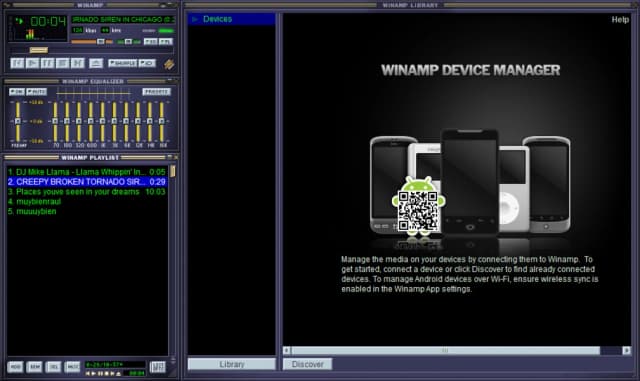Click the playlist mini Previous button
The width and height of the screenshot is (640, 381).
point(87,374)
